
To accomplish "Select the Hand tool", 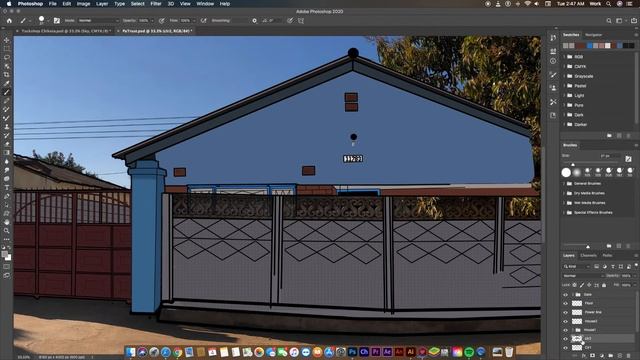I will point(7,222).
